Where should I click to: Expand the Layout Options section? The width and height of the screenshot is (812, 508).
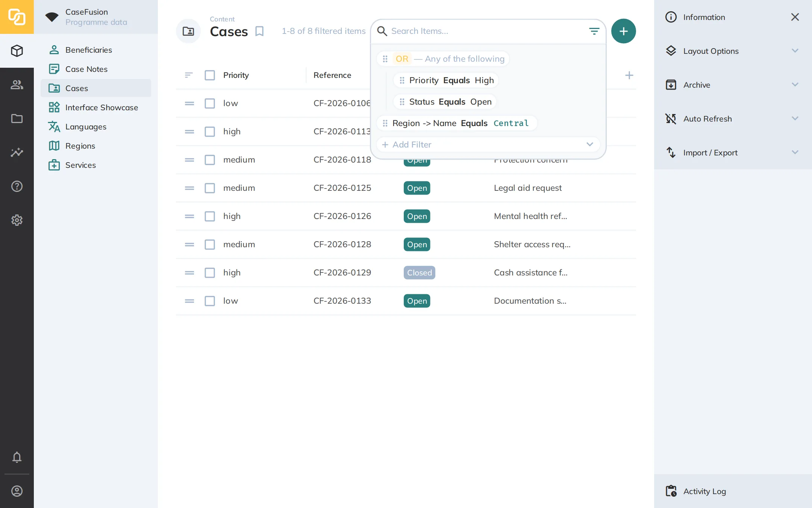click(x=733, y=51)
